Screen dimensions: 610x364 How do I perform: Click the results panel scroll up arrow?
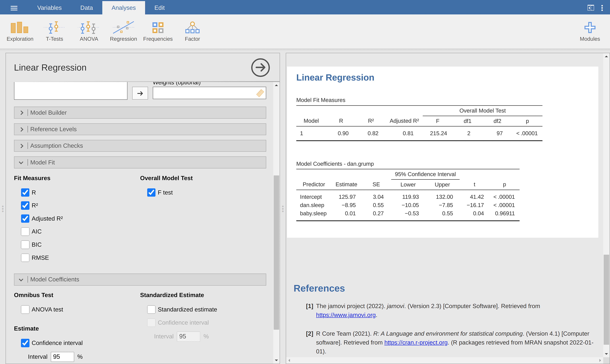tap(606, 57)
